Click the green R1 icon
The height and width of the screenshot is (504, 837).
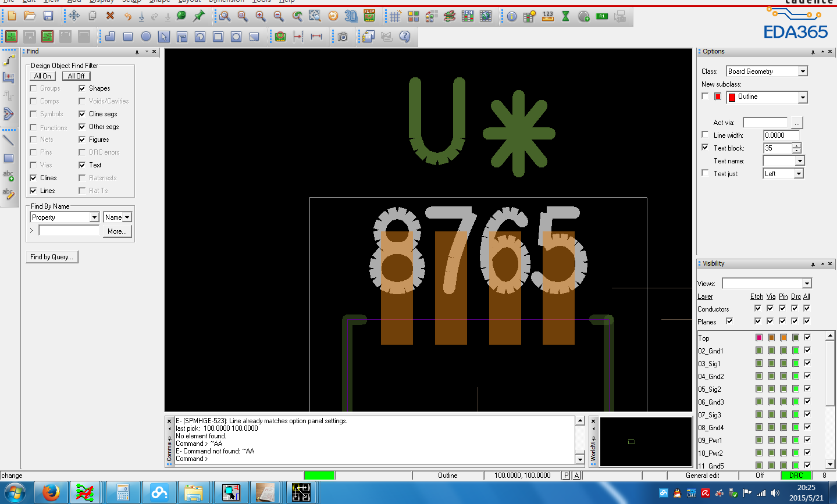click(x=602, y=16)
